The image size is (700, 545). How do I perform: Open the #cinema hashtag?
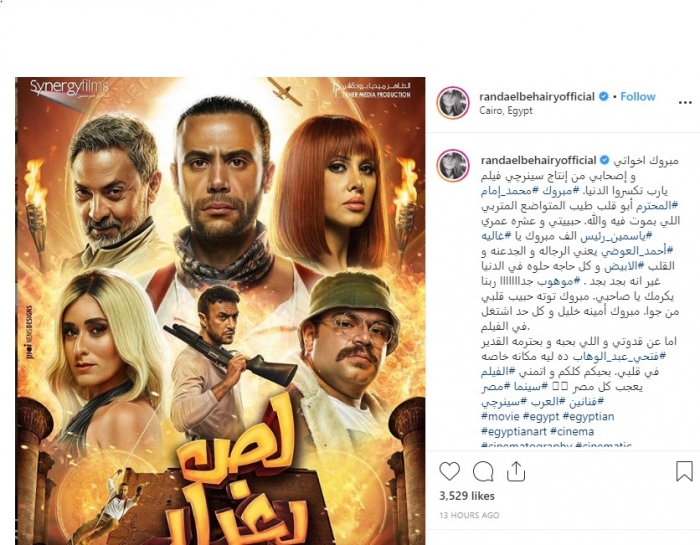pos(572,432)
